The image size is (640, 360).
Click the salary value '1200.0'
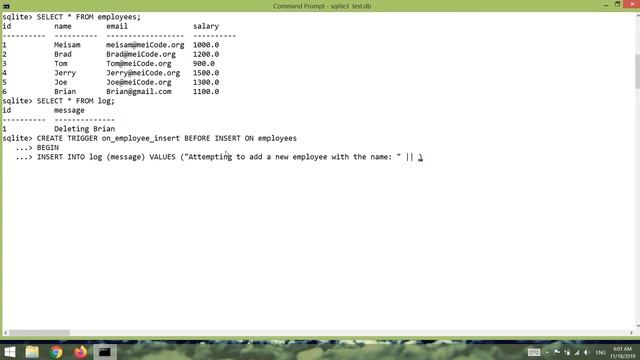(x=206, y=54)
